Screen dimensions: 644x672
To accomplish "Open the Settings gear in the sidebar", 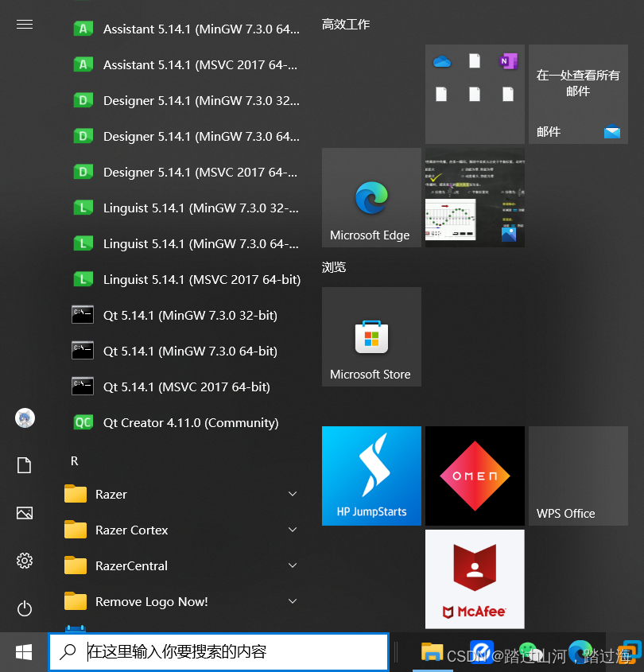I will point(24,561).
